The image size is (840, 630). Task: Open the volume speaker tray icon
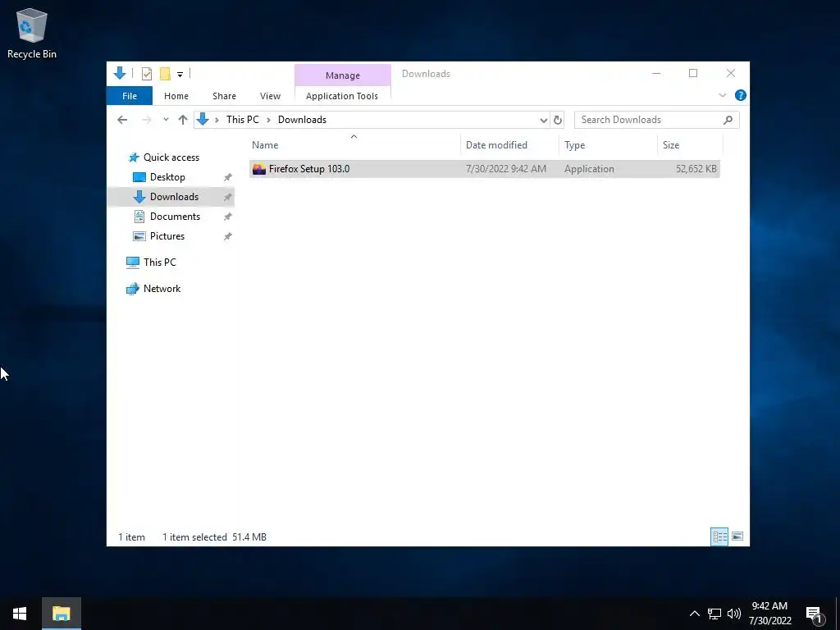tap(734, 614)
